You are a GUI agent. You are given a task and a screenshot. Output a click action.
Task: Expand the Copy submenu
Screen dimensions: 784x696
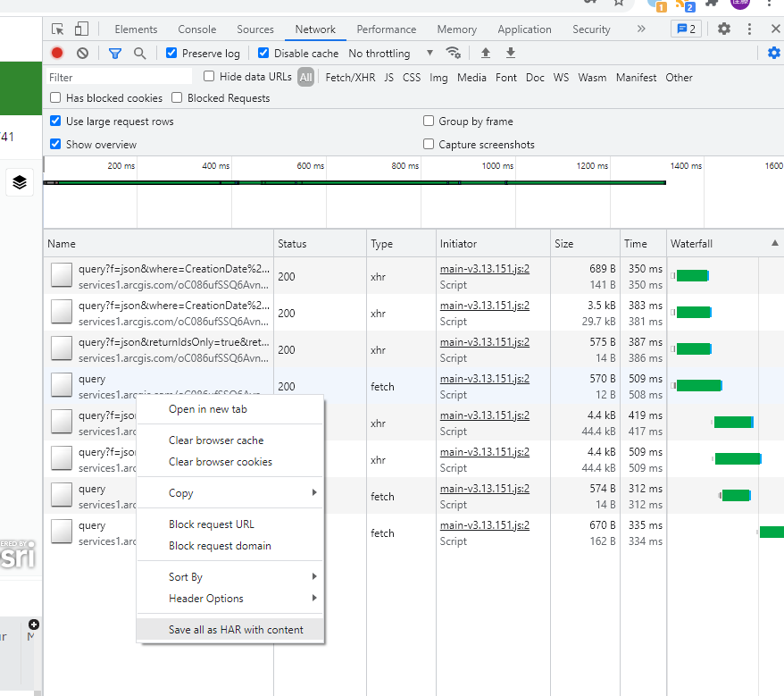230,493
